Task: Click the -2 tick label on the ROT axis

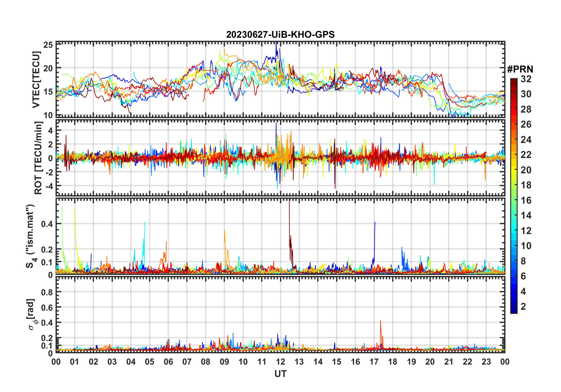Action: (49, 172)
